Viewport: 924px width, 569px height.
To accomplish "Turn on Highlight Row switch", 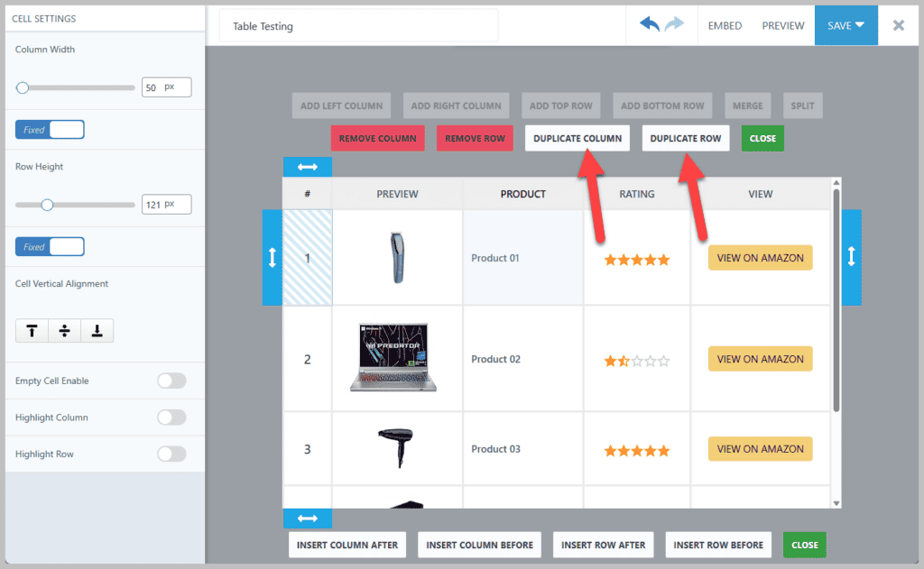I will pyautogui.click(x=171, y=454).
